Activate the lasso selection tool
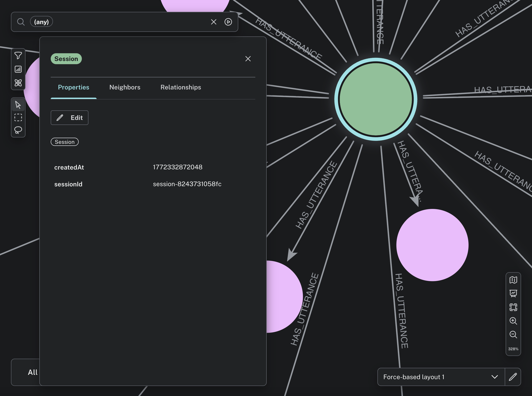This screenshot has width=532, height=396. [x=18, y=130]
